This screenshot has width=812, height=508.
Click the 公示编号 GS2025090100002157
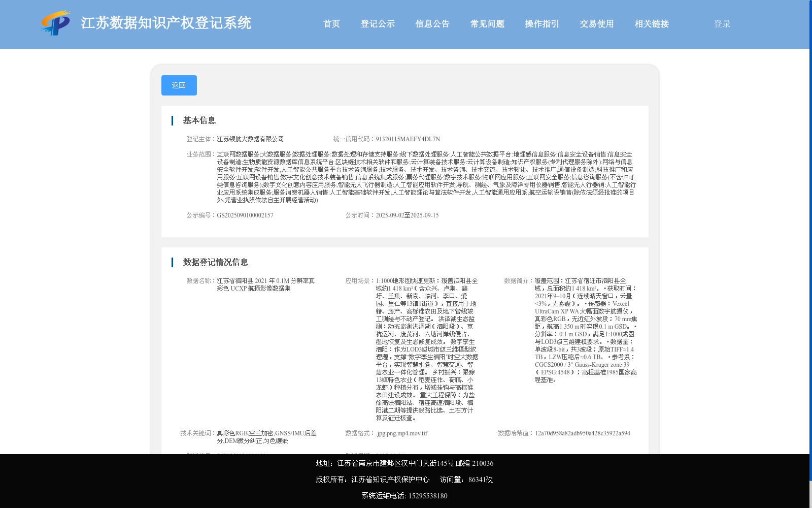click(x=245, y=215)
